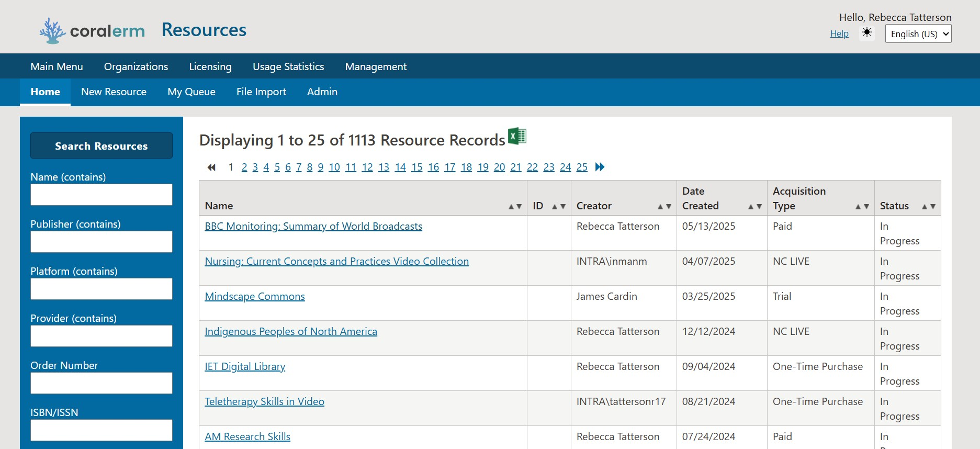Click the Name (contains) search field
Image resolution: width=980 pixels, height=449 pixels.
pyautogui.click(x=102, y=195)
